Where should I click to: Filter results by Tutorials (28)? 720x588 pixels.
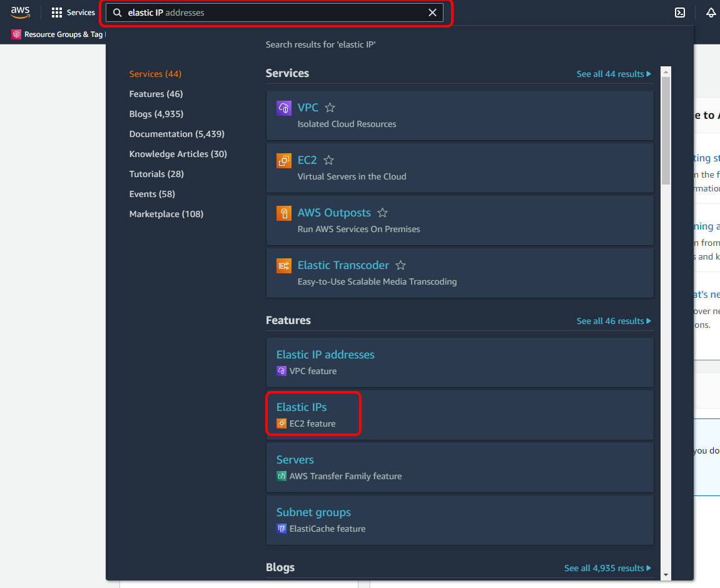click(156, 175)
